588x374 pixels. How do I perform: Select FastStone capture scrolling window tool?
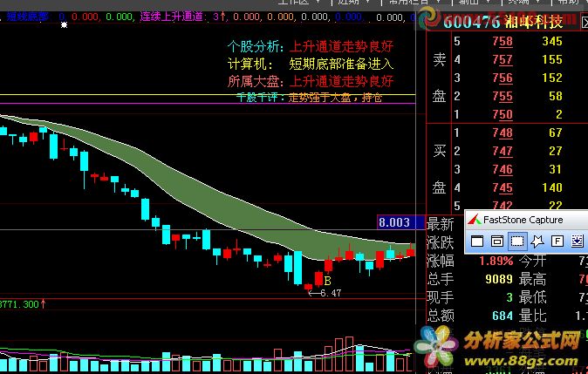pos(578,241)
